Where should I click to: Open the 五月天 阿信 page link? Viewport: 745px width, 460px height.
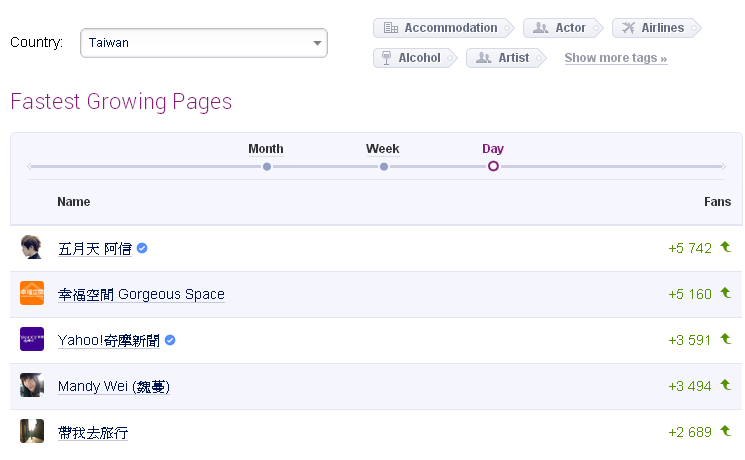[95, 249]
